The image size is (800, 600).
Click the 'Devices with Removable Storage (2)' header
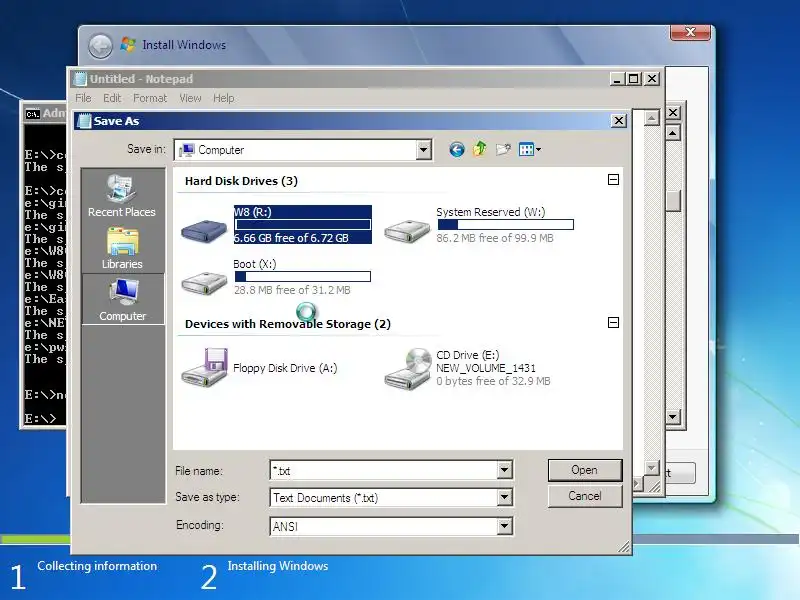pyautogui.click(x=288, y=324)
